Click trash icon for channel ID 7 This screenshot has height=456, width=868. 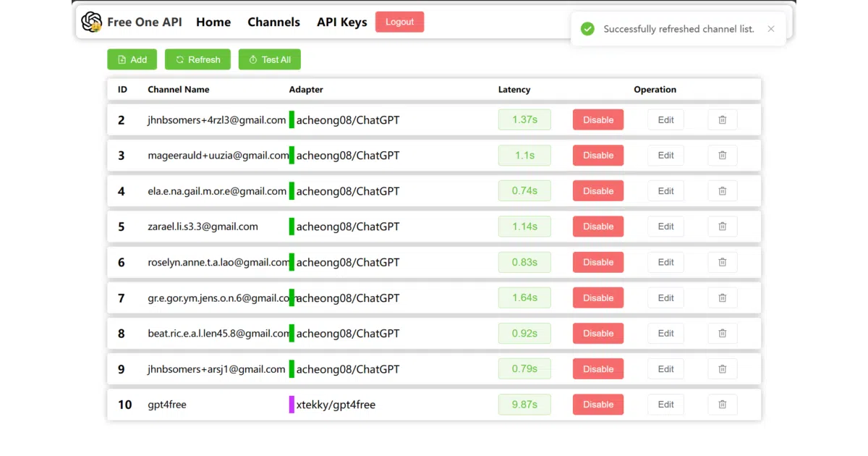[722, 297]
